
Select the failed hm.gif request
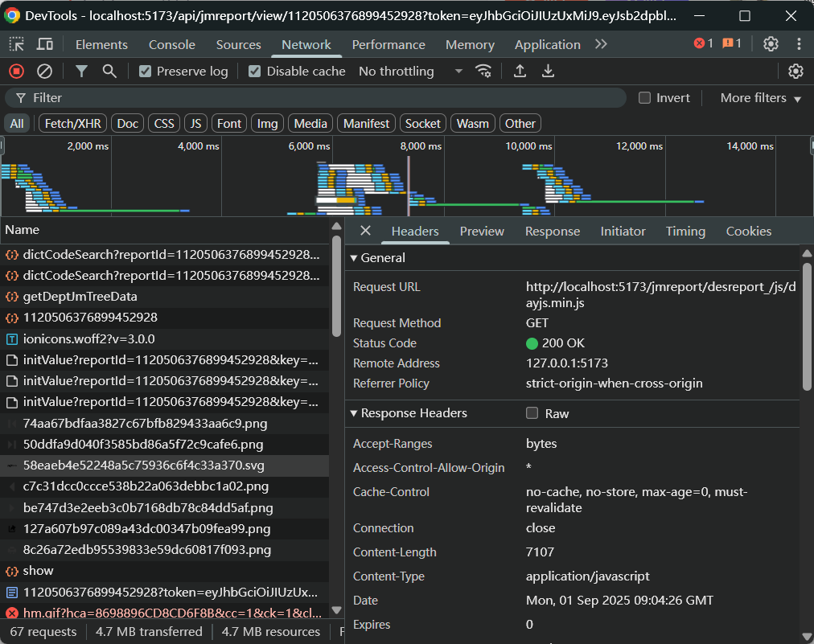click(165, 613)
